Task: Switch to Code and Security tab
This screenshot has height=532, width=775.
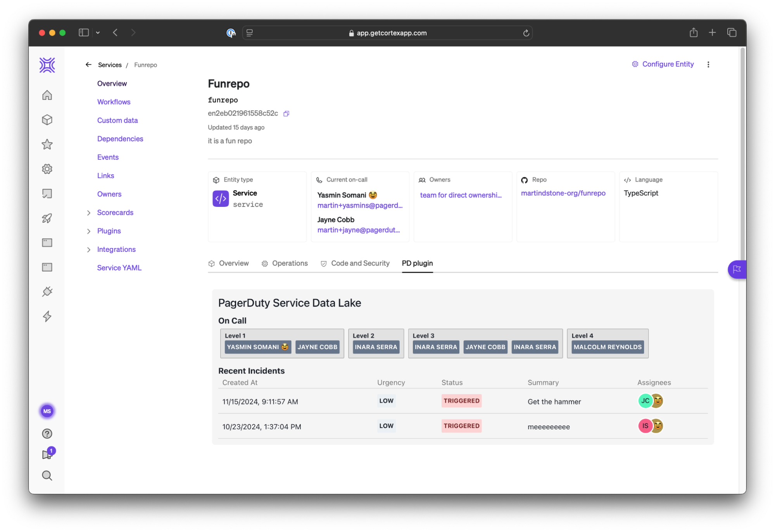Action: pyautogui.click(x=359, y=263)
